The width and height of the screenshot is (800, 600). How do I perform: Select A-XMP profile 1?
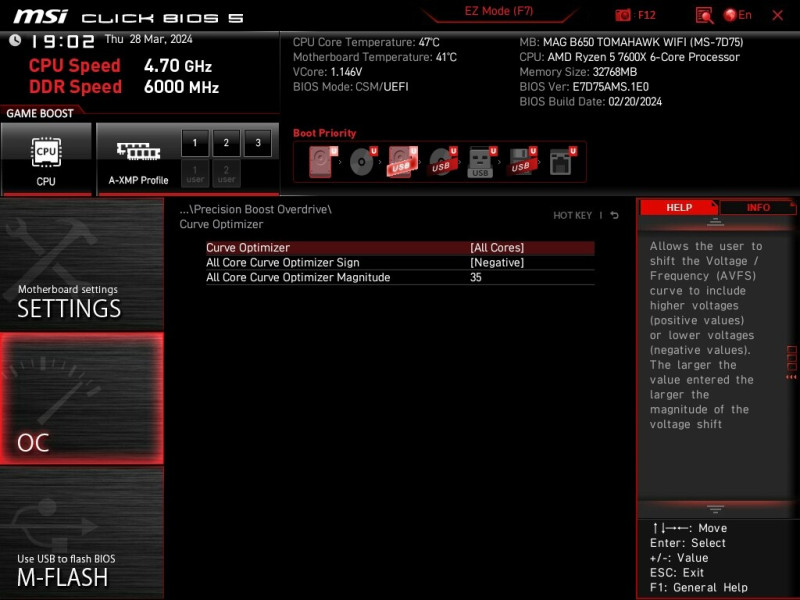pyautogui.click(x=195, y=143)
